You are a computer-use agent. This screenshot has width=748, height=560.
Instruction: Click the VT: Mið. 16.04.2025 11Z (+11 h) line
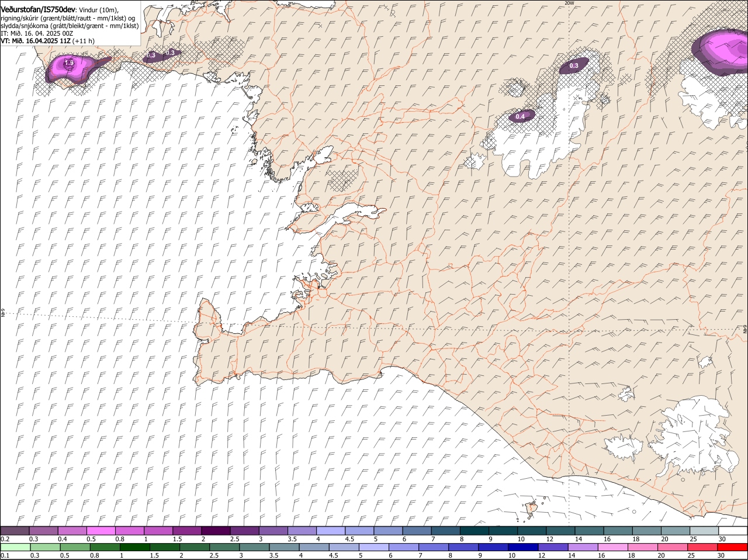point(48,41)
